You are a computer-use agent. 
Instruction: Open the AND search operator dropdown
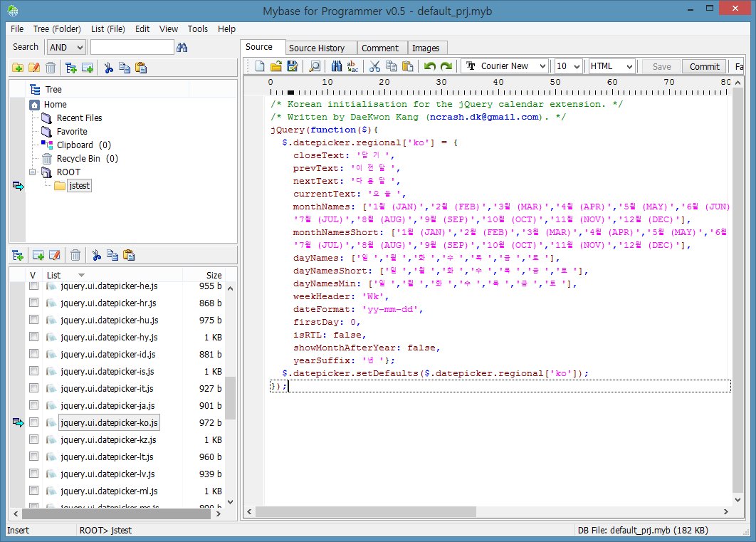pyautogui.click(x=66, y=47)
